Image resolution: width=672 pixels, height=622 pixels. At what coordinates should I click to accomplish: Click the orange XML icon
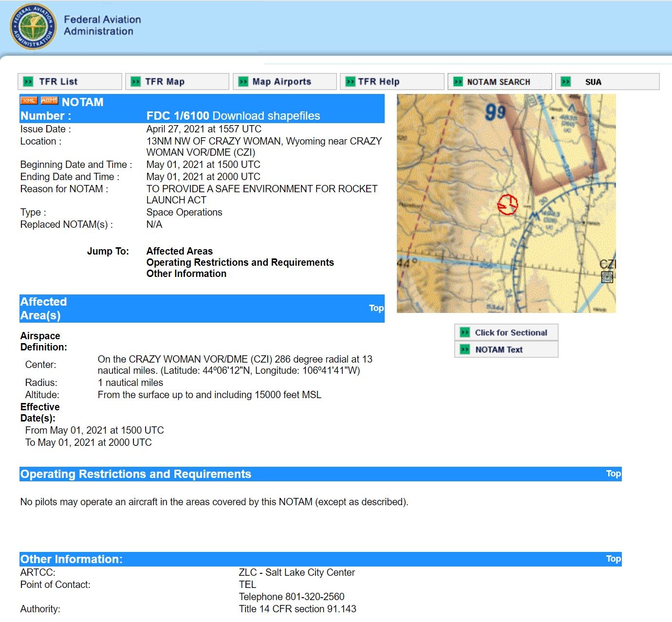point(29,100)
